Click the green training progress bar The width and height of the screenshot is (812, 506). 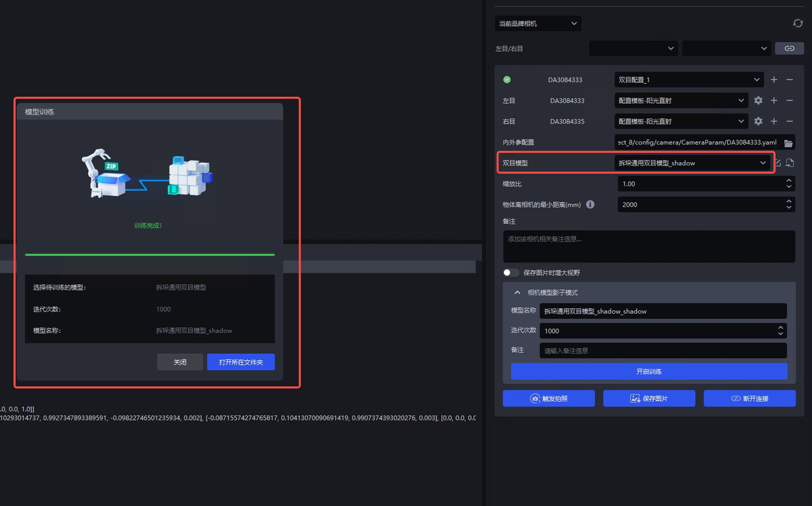pyautogui.click(x=150, y=254)
